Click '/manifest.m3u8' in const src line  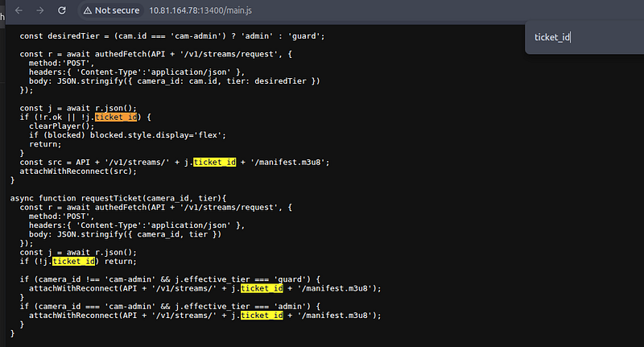(x=290, y=162)
